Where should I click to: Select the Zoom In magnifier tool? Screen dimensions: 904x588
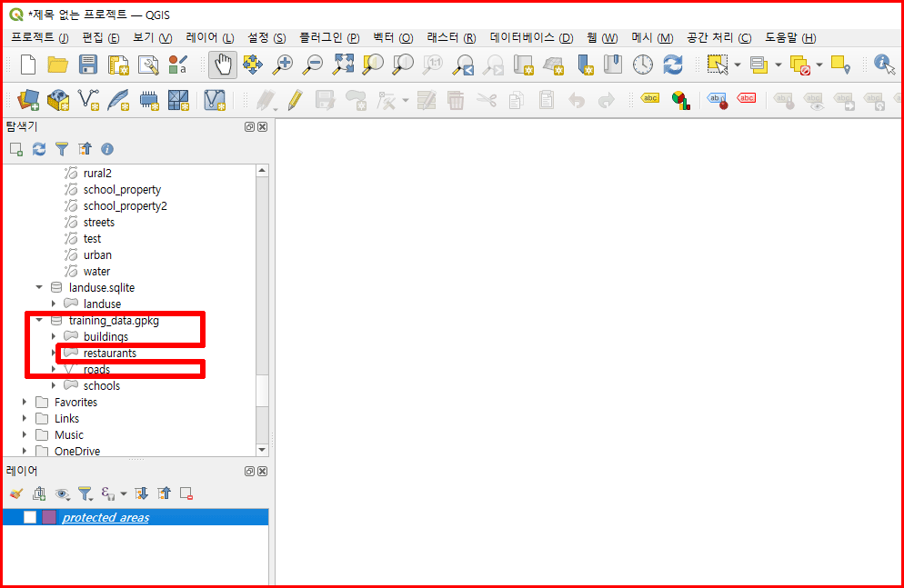(283, 65)
